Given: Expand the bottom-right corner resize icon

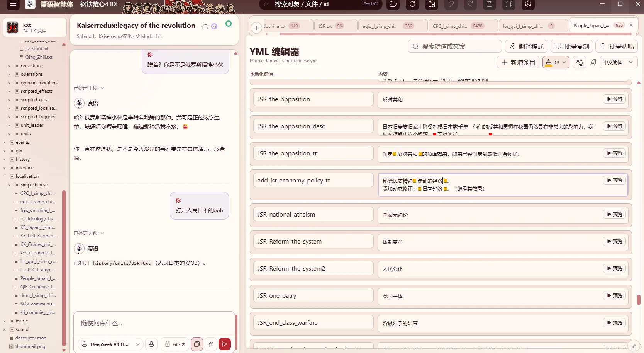Looking at the screenshot, I should 634,345.
